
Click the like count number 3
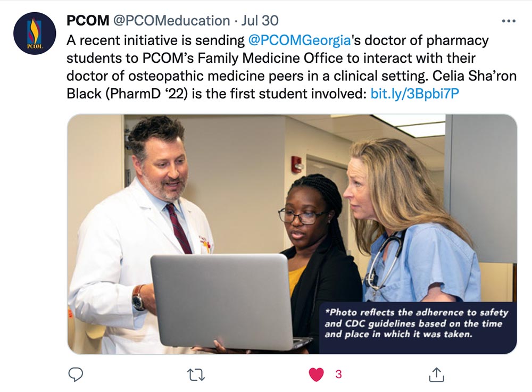(x=338, y=374)
